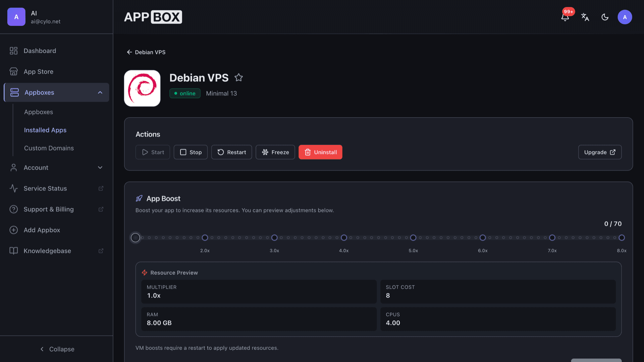
Task: Set boost slider to 5.0x marker
Action: coord(413,238)
